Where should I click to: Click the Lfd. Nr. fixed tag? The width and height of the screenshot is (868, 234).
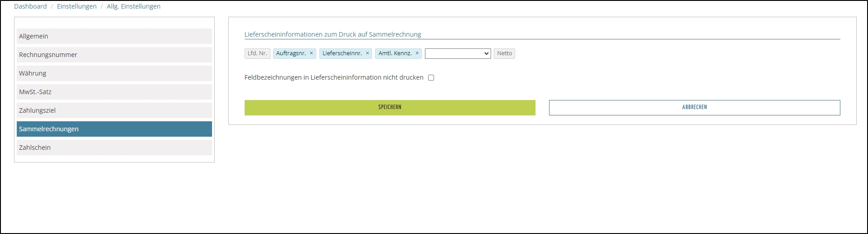pyautogui.click(x=257, y=53)
